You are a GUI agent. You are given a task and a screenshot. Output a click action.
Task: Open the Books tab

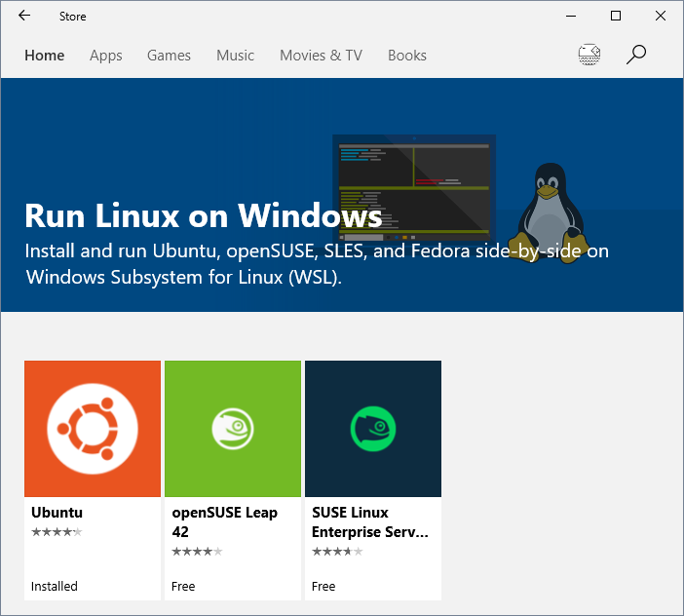click(407, 56)
